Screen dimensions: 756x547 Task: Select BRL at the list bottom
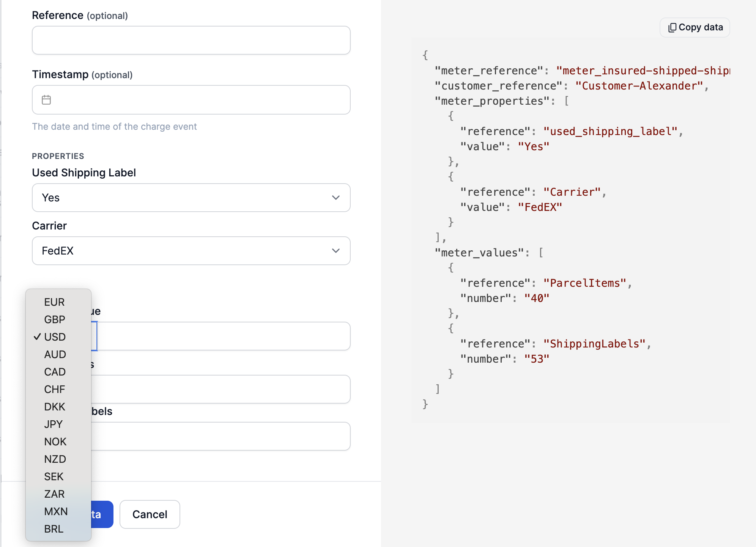coord(54,529)
